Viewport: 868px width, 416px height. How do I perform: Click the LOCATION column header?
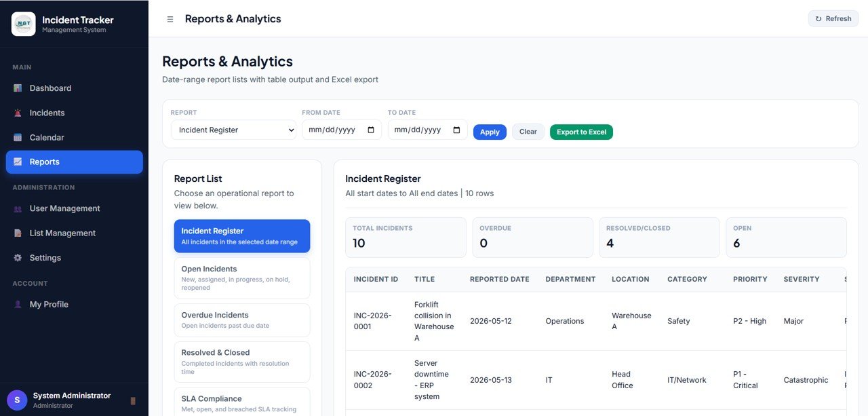[x=630, y=279]
